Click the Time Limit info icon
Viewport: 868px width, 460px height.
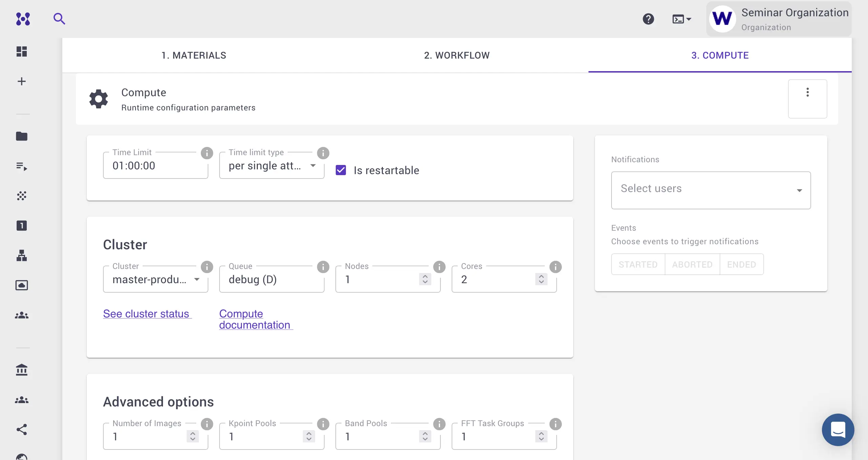[207, 153]
